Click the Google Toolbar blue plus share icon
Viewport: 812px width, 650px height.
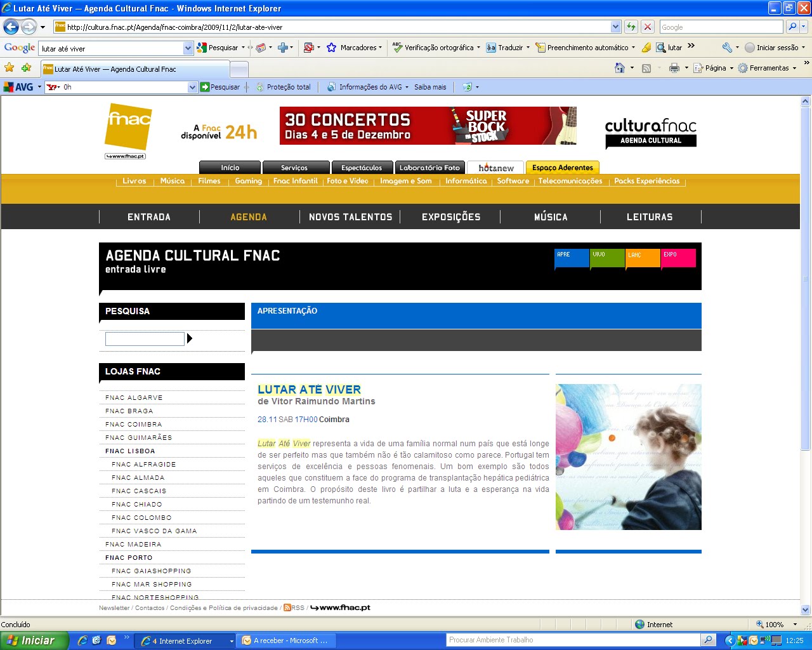[284, 48]
